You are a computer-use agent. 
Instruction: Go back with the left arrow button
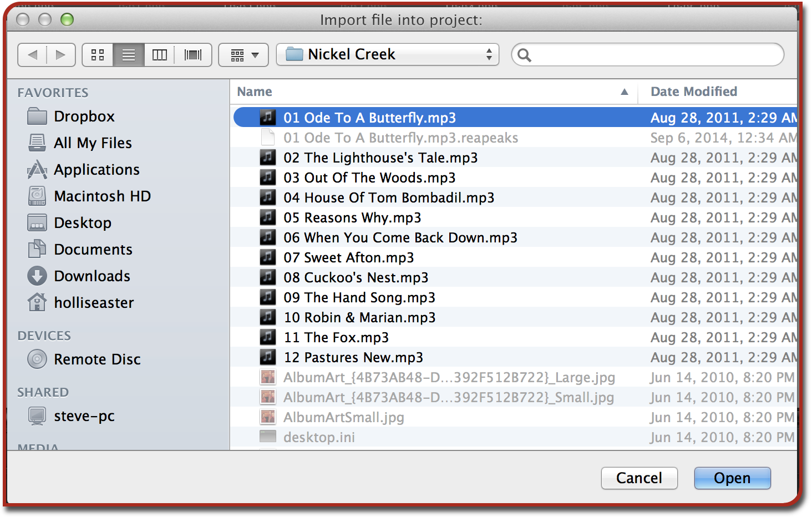(32, 55)
